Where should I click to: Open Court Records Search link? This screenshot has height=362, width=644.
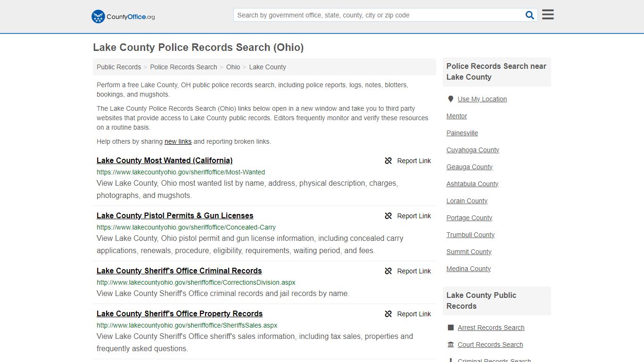pos(490,345)
